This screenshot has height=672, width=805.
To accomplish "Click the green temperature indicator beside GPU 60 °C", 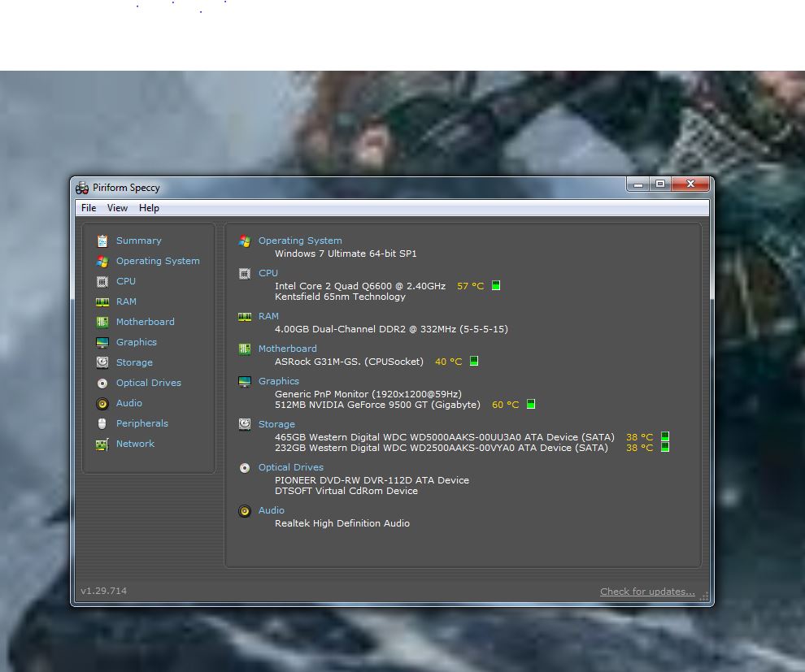I will pyautogui.click(x=531, y=404).
